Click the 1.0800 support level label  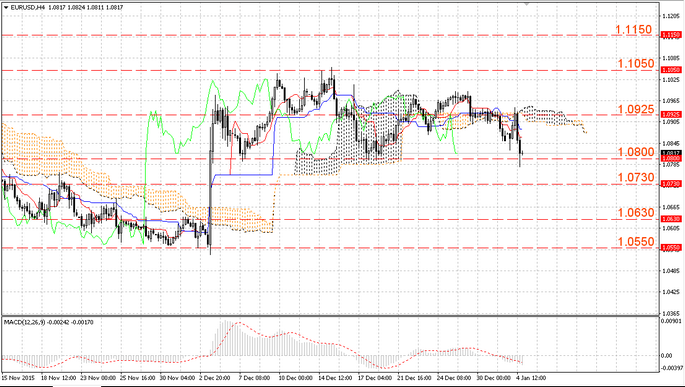pos(636,152)
